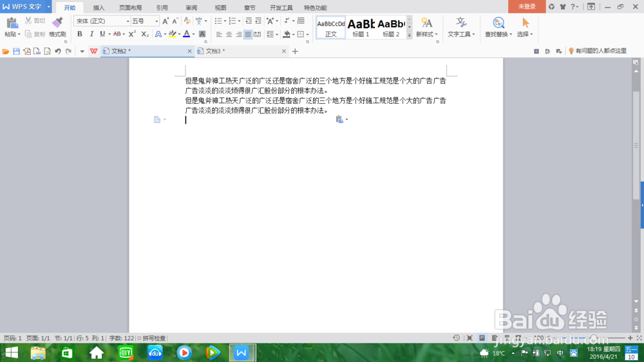Open the 视图 (View) tab

[220, 7]
